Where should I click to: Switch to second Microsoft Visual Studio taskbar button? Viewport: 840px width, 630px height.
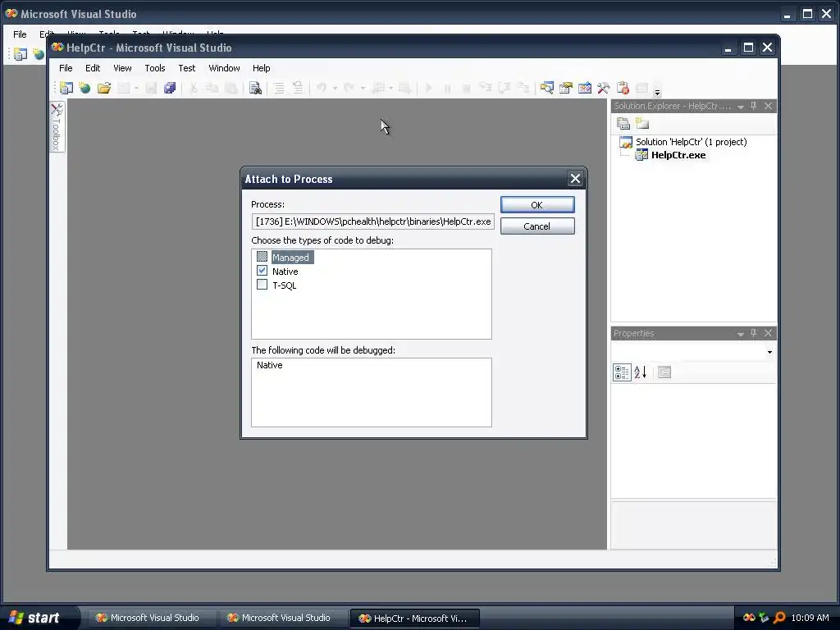point(282,618)
